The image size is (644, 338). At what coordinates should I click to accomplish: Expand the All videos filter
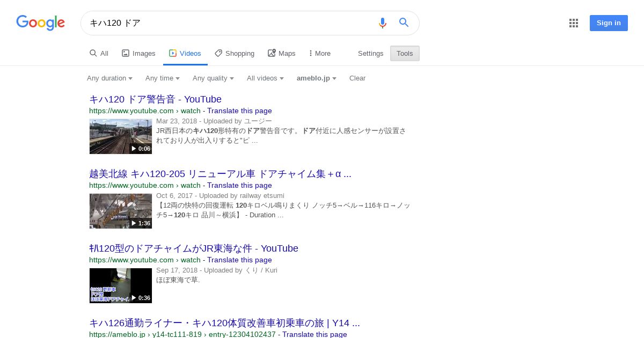pyautogui.click(x=265, y=78)
